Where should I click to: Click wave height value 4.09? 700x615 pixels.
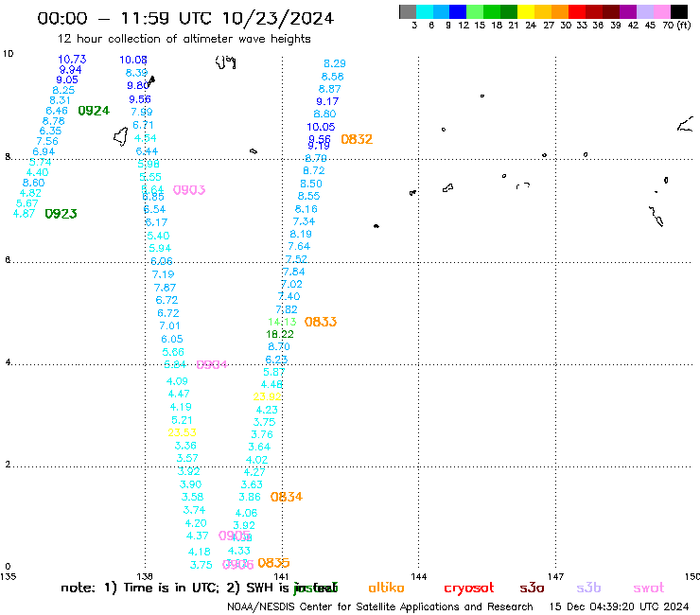[x=177, y=381]
